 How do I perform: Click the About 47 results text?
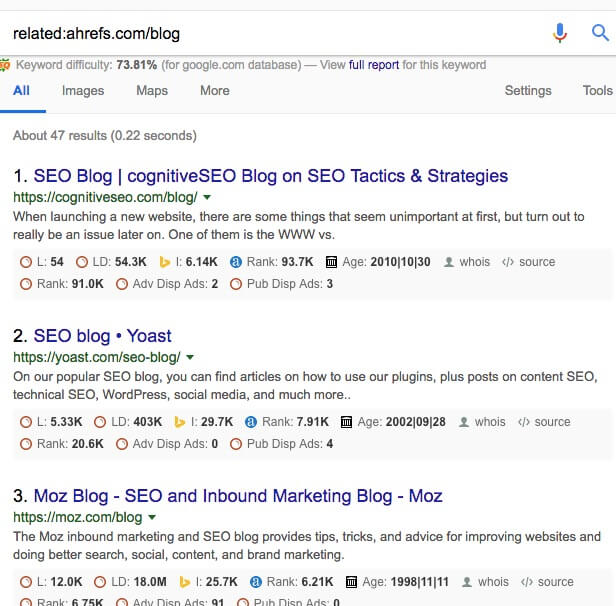(x=104, y=136)
